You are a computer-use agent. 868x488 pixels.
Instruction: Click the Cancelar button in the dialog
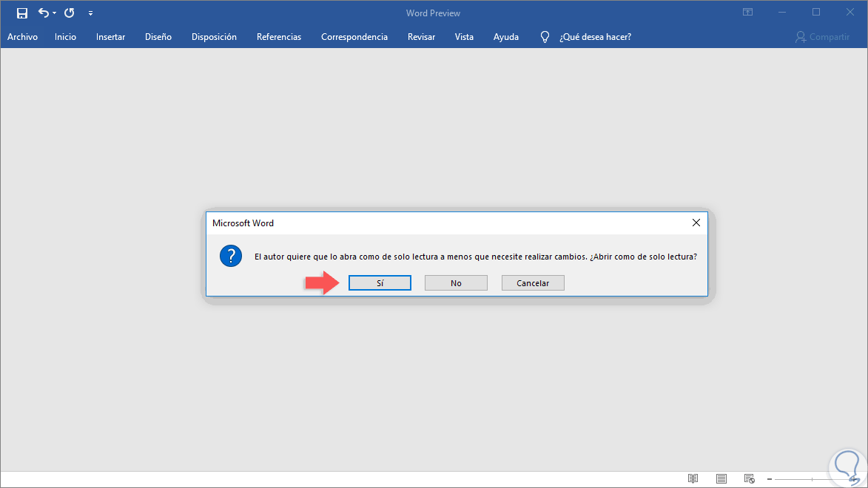click(x=533, y=282)
